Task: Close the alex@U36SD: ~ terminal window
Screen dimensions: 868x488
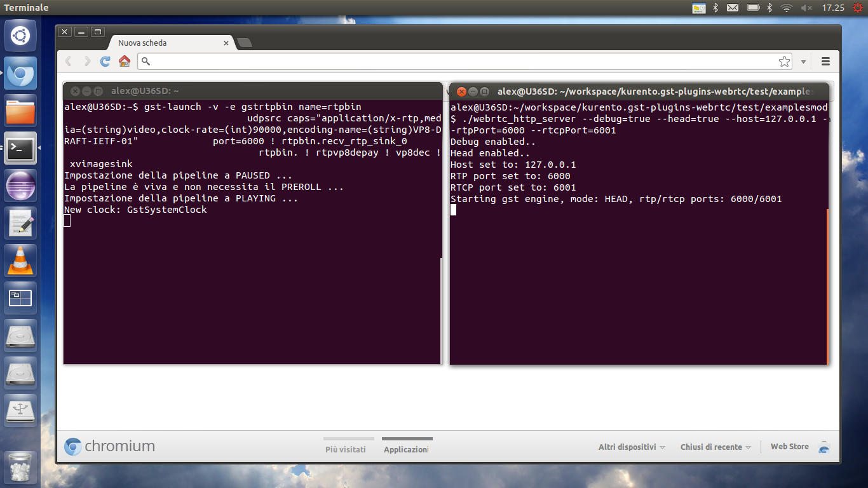Action: pyautogui.click(x=75, y=91)
